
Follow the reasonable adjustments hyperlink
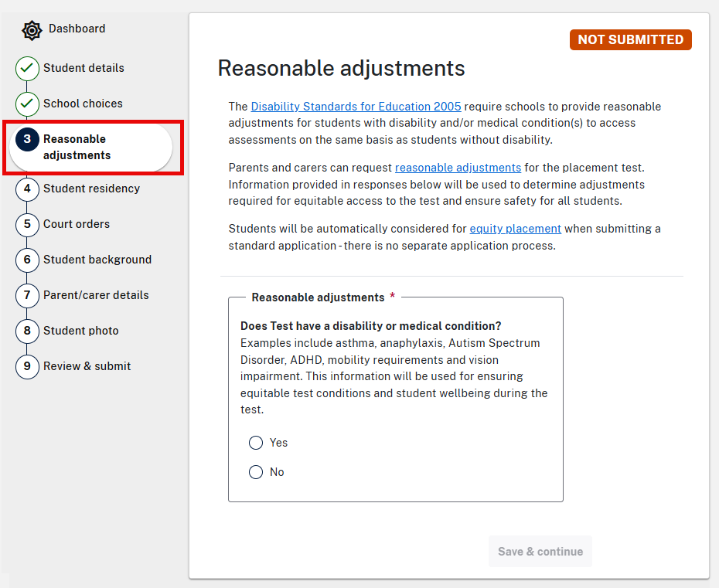(458, 168)
